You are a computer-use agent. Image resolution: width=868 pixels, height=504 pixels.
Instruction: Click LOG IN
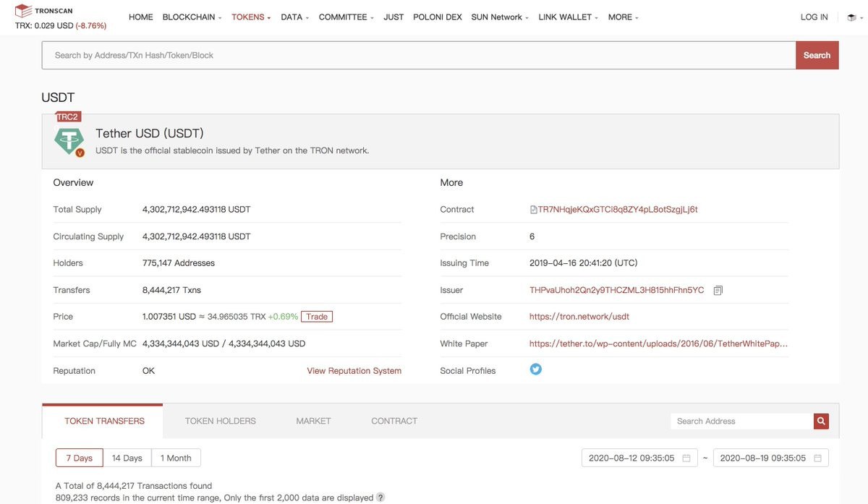click(814, 17)
